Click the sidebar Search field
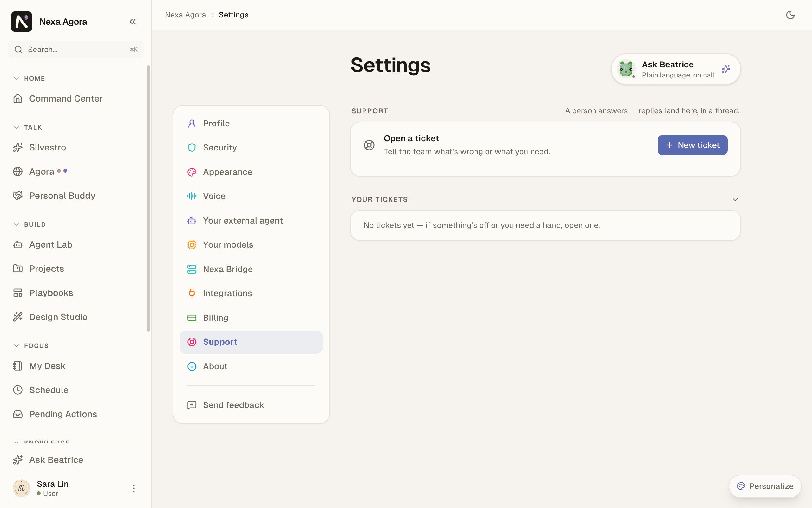 tap(75, 50)
